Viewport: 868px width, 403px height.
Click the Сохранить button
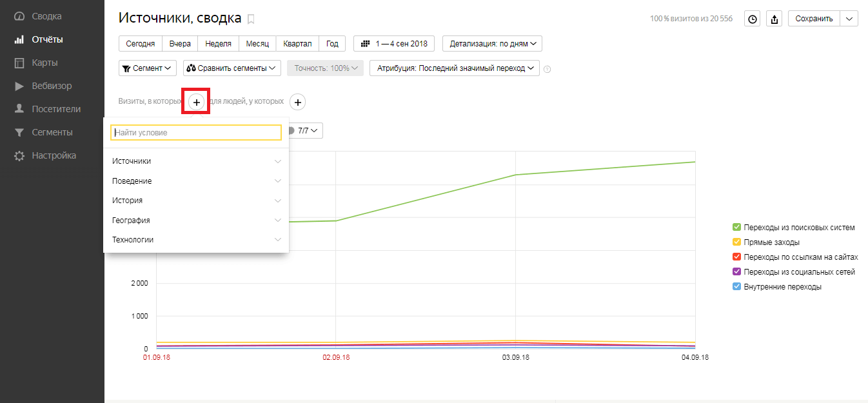tap(814, 19)
